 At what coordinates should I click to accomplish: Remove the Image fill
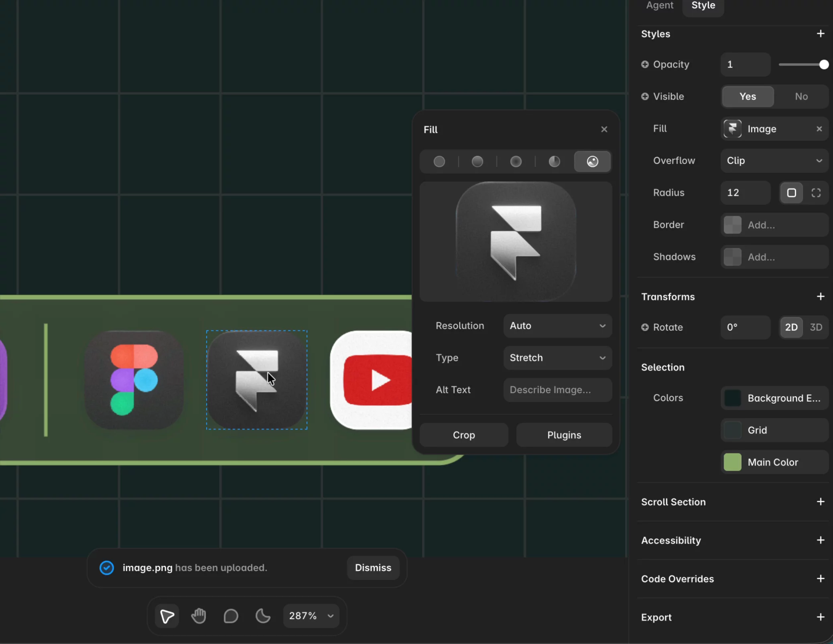tap(819, 129)
